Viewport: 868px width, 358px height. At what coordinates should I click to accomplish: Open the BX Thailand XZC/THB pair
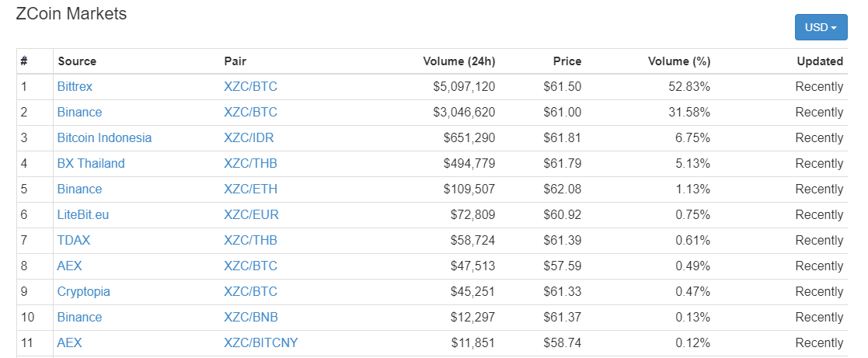tap(250, 163)
